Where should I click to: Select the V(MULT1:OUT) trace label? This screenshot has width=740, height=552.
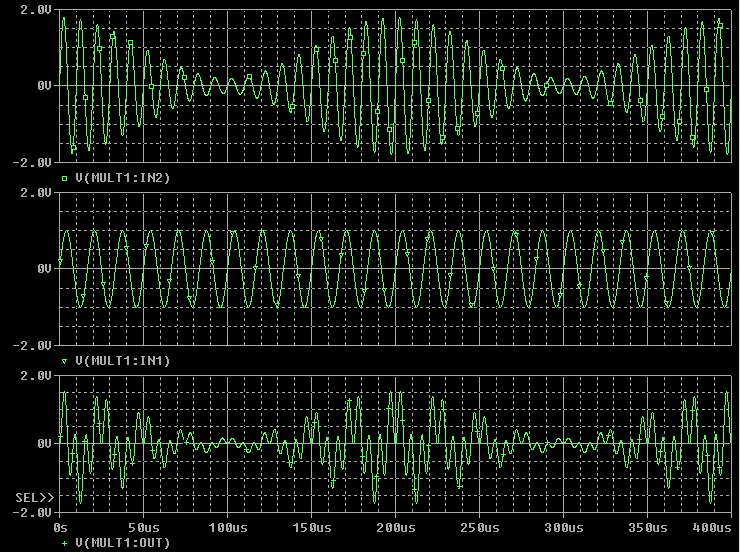click(x=122, y=543)
